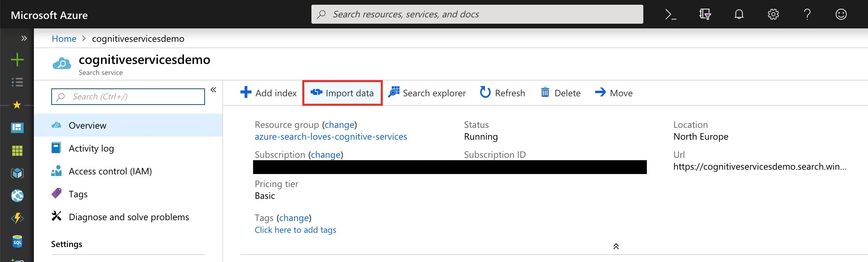This screenshot has width=868, height=262.
Task: Open Cloud Shell from top bar
Action: (x=671, y=15)
